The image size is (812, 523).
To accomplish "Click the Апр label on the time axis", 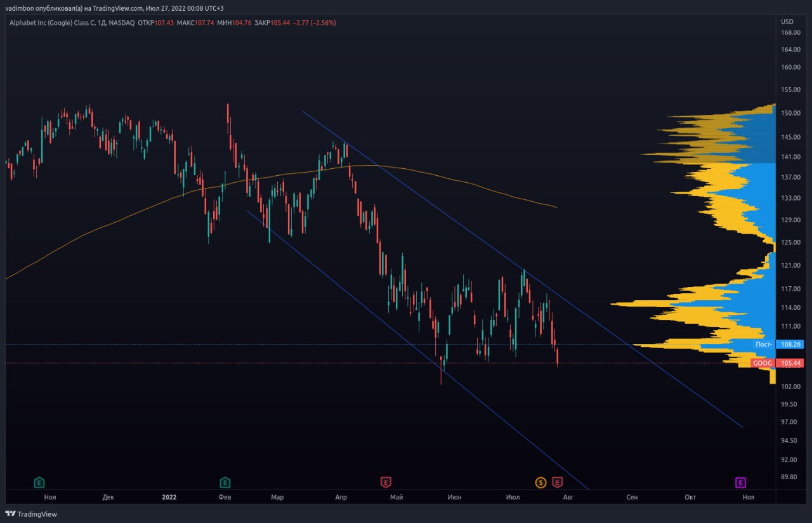I will coord(341,498).
